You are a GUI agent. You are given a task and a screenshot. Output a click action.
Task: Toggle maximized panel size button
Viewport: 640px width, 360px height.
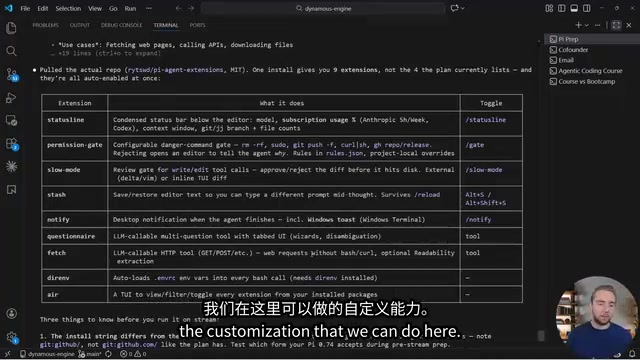pos(616,25)
